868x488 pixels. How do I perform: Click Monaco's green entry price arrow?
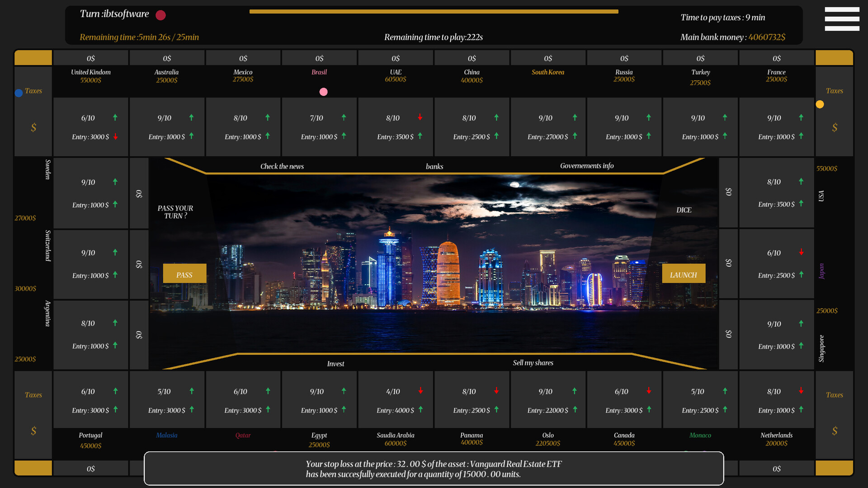[726, 410]
